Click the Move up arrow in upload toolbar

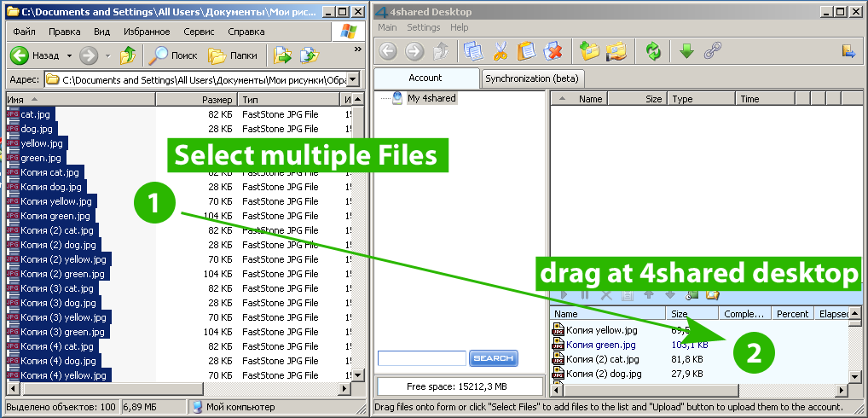[x=649, y=294]
